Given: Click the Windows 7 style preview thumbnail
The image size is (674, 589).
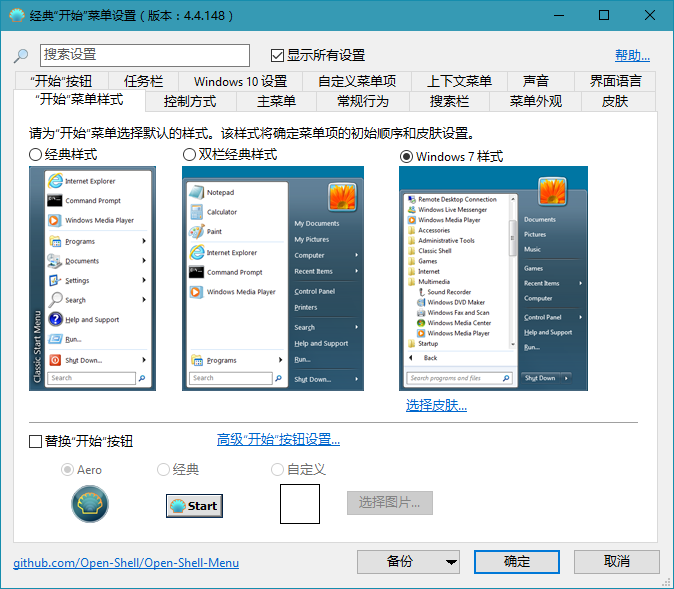Looking at the screenshot, I should pos(493,278).
